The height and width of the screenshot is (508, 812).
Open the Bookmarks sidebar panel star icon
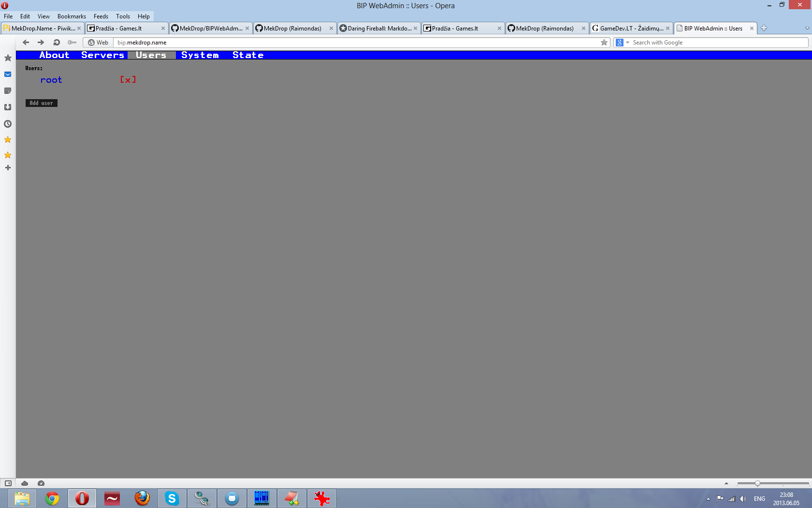(x=8, y=58)
